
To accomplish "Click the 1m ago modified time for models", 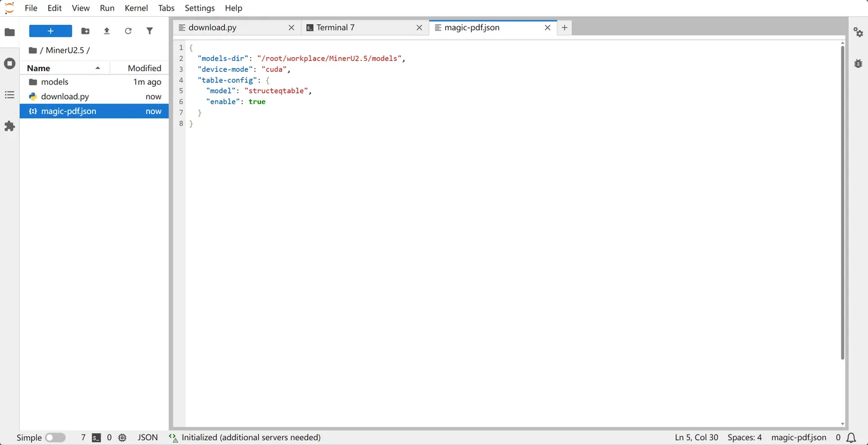I will (x=147, y=82).
